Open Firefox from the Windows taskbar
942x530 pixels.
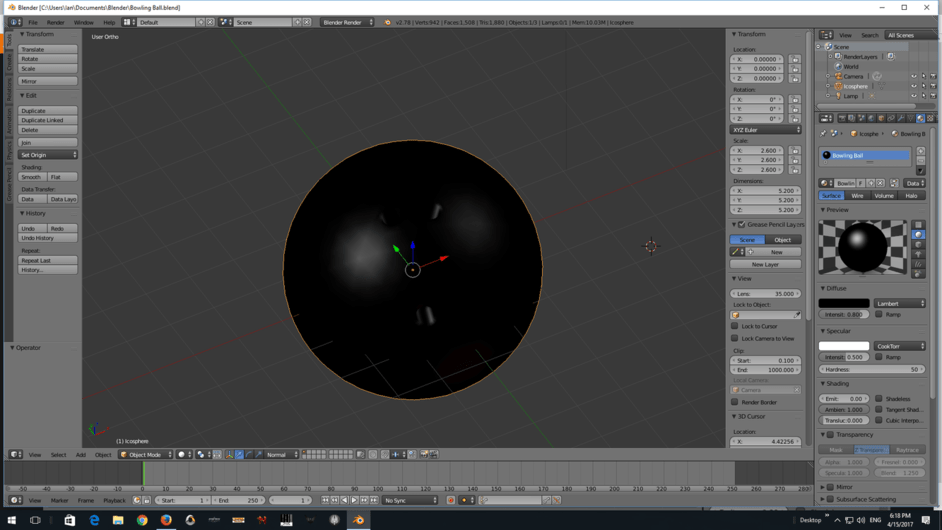166,520
